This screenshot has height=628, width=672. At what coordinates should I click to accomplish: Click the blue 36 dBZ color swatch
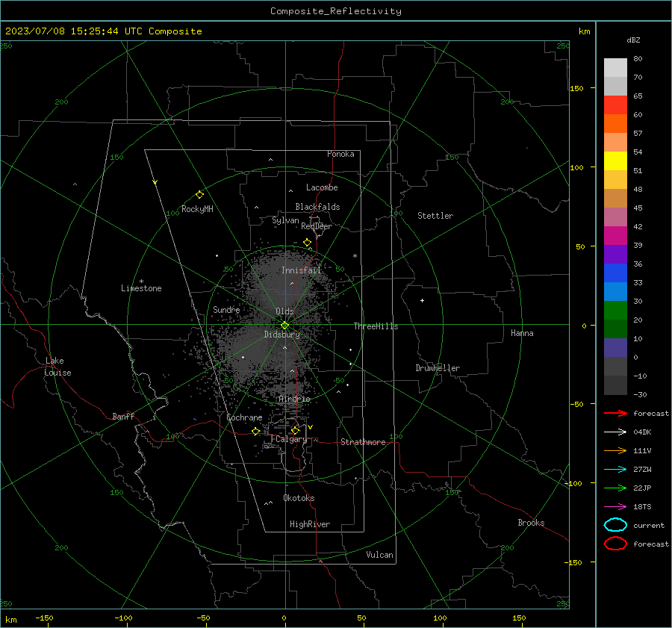tap(615, 273)
